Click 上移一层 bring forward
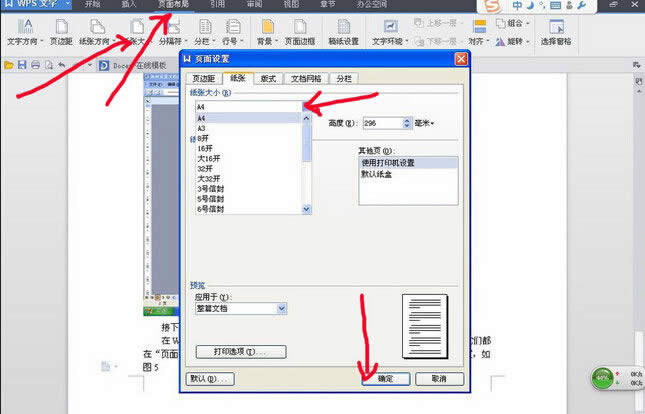645x414 pixels. pos(439,23)
